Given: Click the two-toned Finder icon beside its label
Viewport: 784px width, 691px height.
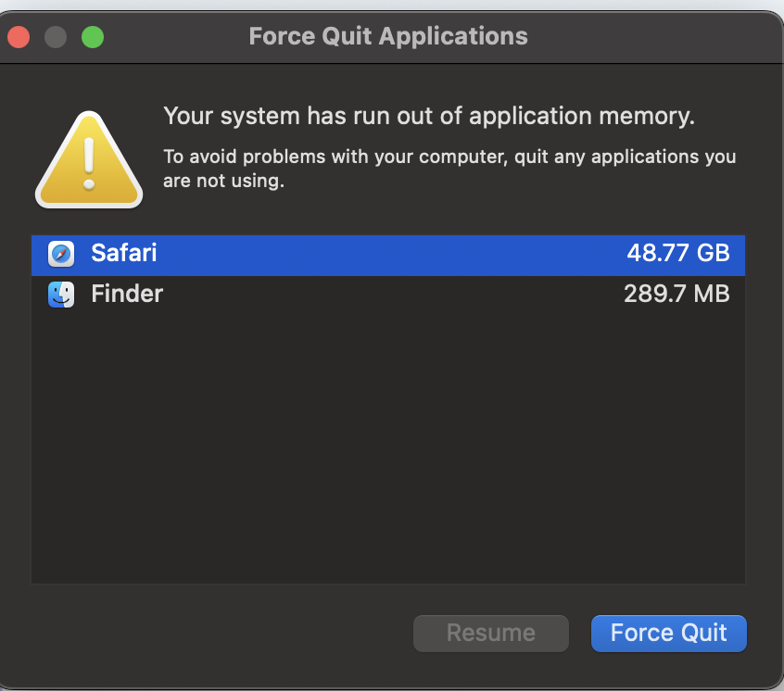Looking at the screenshot, I should pos(60,294).
